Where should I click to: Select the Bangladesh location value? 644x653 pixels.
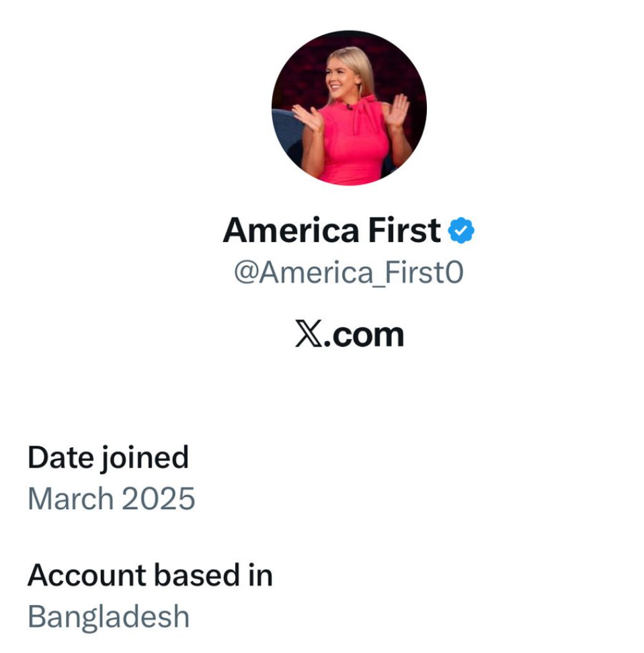point(108,617)
